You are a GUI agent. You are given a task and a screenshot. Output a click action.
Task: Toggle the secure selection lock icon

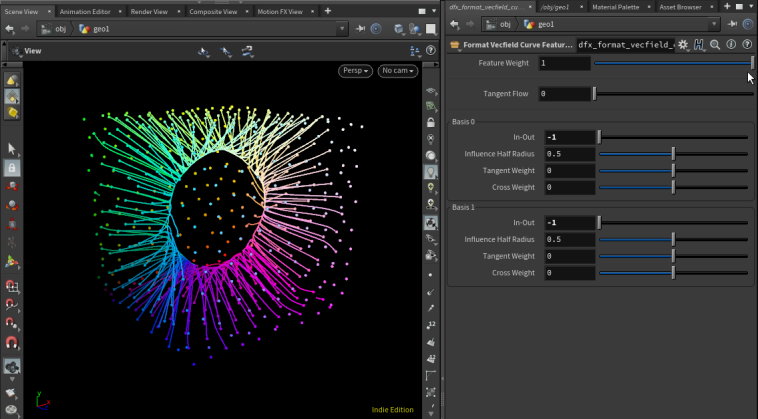coord(12,168)
